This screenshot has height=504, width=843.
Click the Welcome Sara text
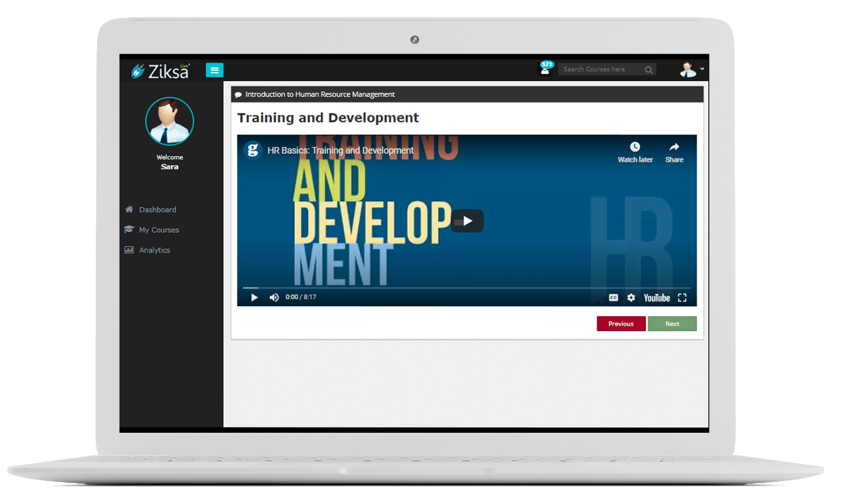point(170,162)
